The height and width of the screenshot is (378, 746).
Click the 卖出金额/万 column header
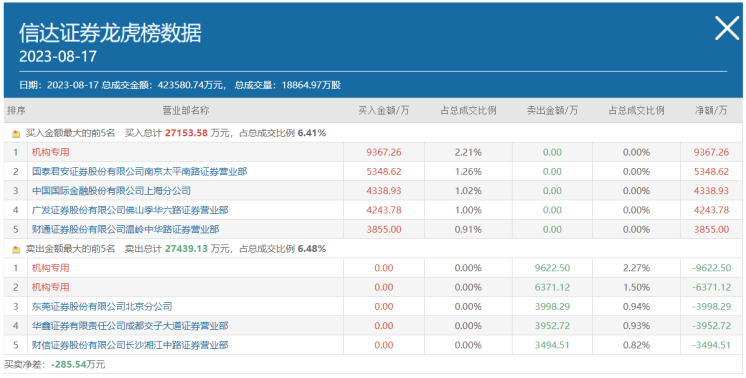[x=552, y=111]
